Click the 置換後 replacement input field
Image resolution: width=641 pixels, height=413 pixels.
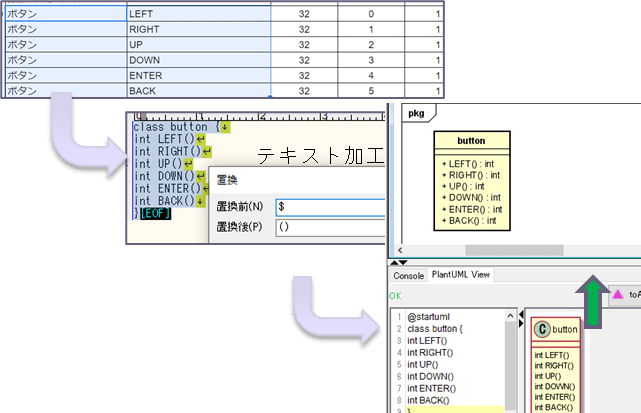(330, 227)
